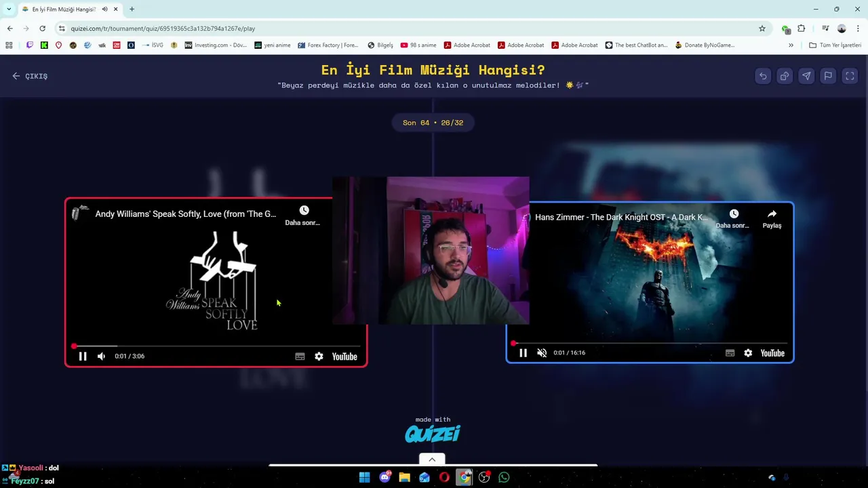Screen dimensions: 868x488
Task: Open YouTube logo on Dark Knight video
Action: click(772, 353)
